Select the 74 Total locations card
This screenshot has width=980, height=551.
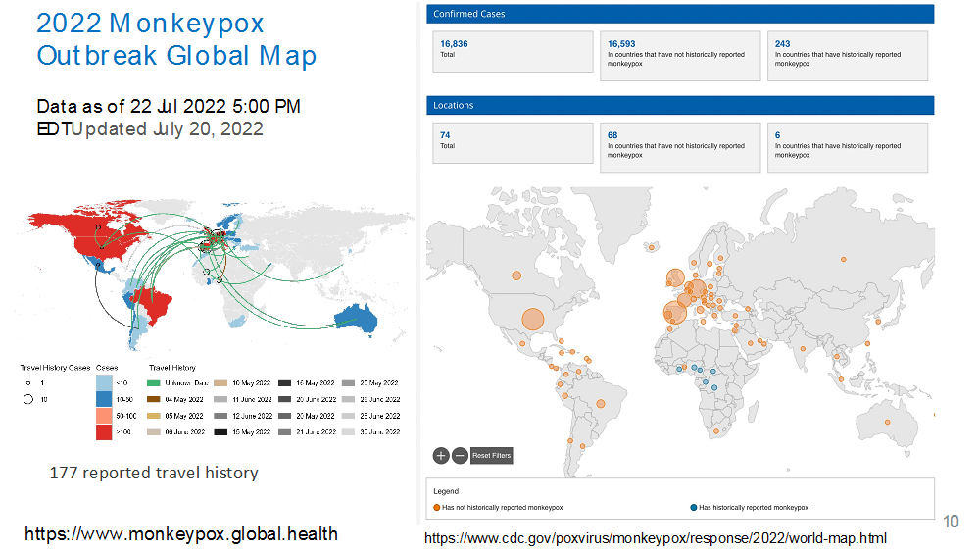[x=513, y=142]
